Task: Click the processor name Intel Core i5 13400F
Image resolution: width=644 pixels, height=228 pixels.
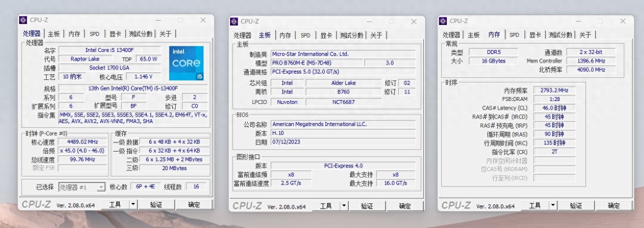Action: pyautogui.click(x=109, y=50)
